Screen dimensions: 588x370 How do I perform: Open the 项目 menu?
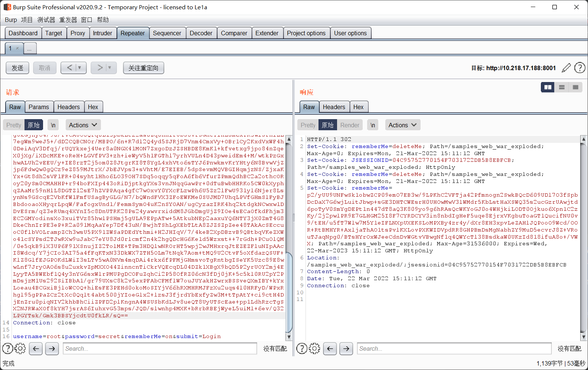[x=27, y=20]
